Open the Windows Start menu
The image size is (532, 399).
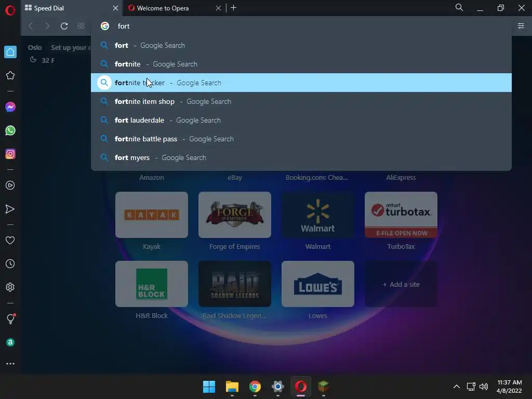(x=209, y=387)
